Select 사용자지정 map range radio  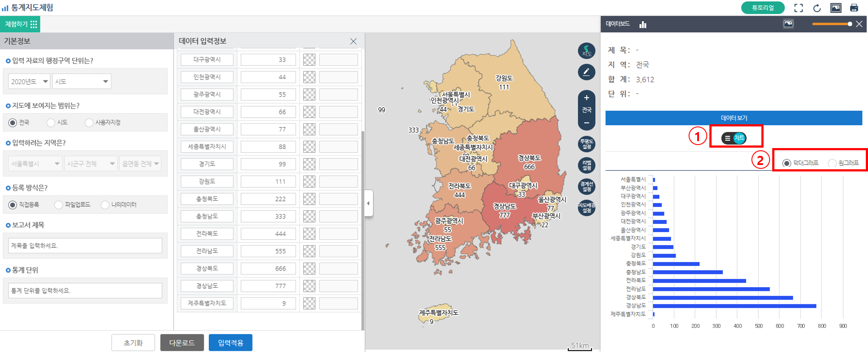(x=89, y=123)
